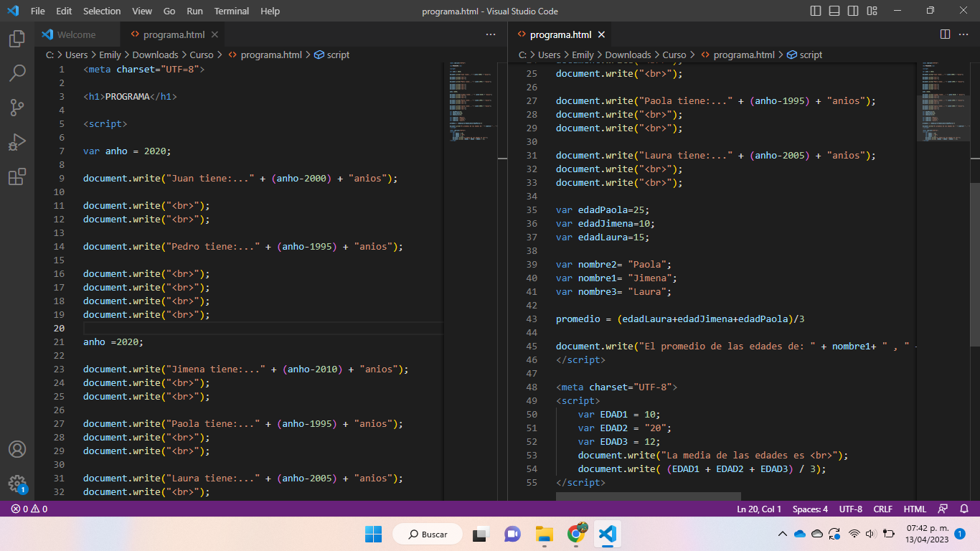Click Downloads in right breadcrumb path
Viewport: 980px width, 551px height.
628,55
